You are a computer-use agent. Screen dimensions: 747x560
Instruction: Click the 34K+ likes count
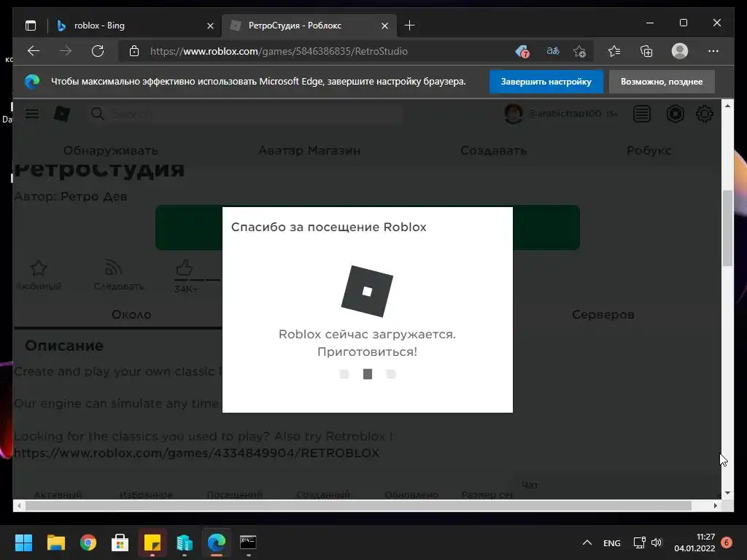tap(186, 289)
